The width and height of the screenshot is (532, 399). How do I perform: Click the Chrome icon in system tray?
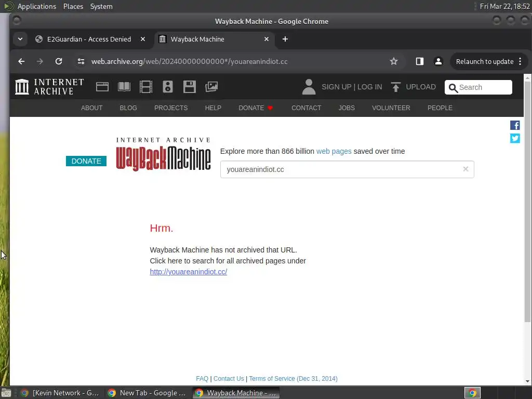472,393
